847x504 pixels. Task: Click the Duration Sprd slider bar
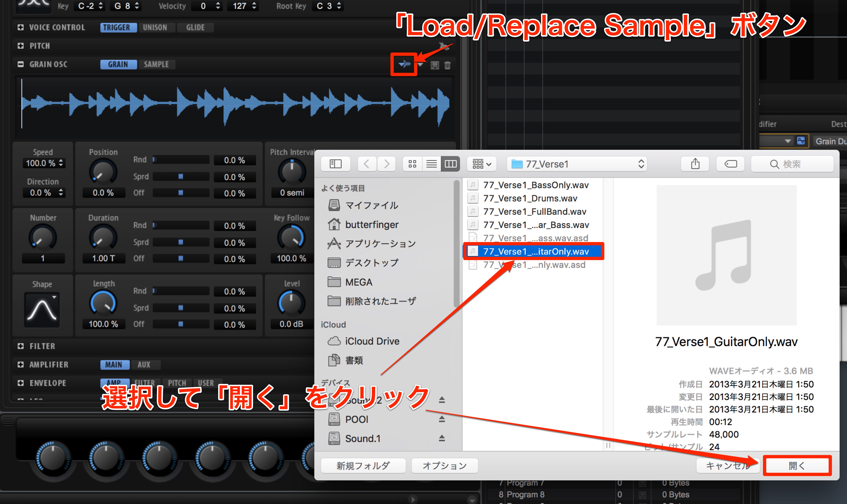coord(181,242)
